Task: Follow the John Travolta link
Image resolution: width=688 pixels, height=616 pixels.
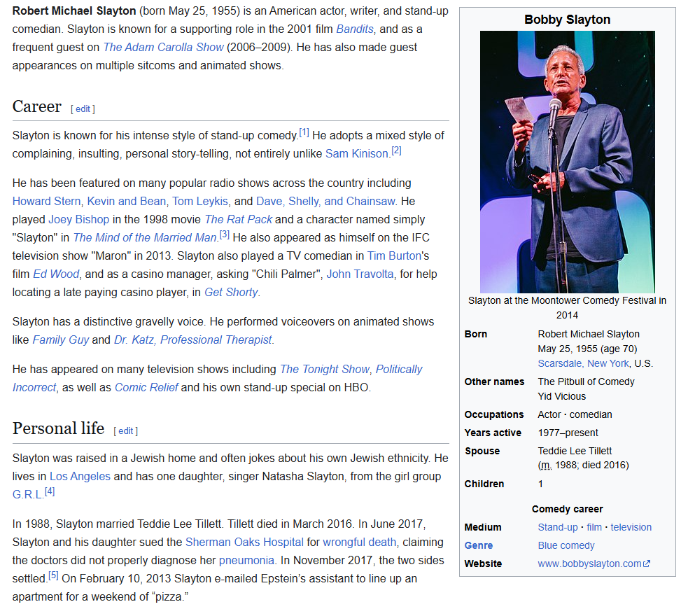Action: point(360,274)
